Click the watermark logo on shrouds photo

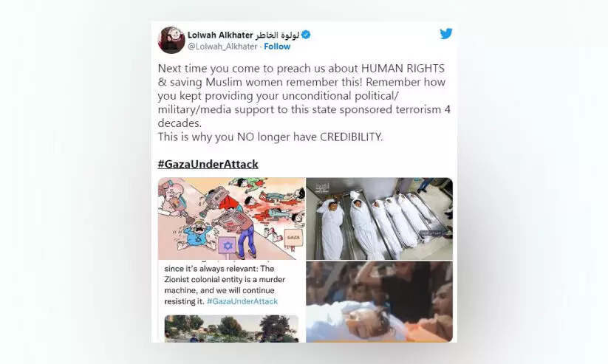tap(322, 188)
